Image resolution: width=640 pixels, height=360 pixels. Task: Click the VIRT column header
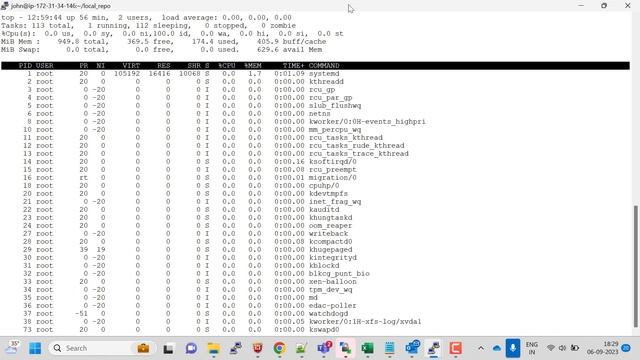[131, 66]
